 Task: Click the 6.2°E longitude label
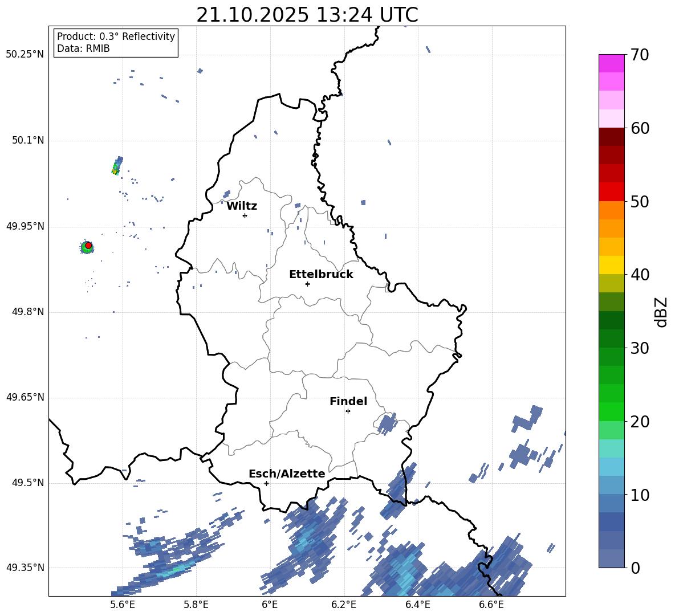(x=344, y=605)
